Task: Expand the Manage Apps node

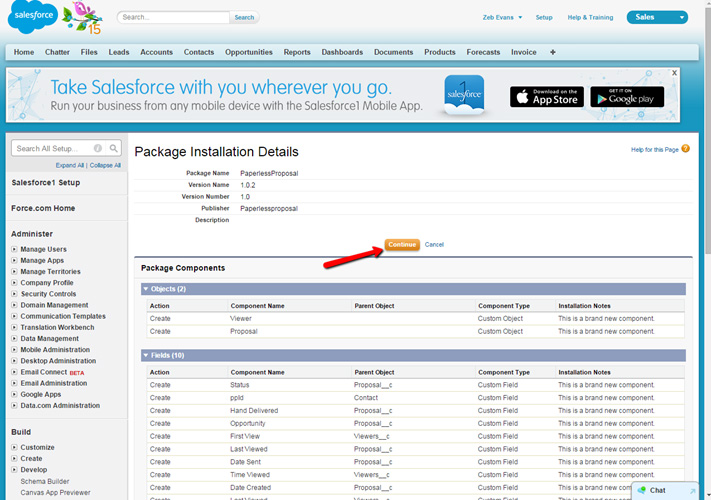Action: 14,261
